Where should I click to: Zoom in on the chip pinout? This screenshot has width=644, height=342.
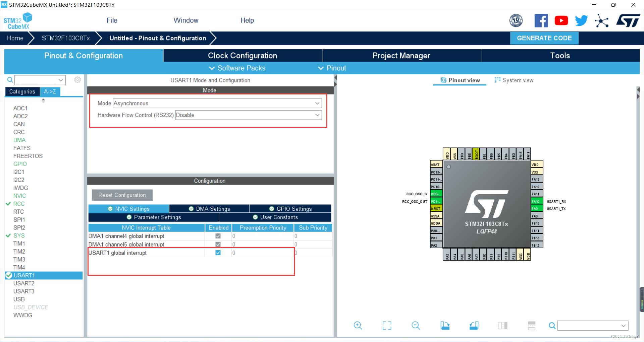pyautogui.click(x=358, y=325)
